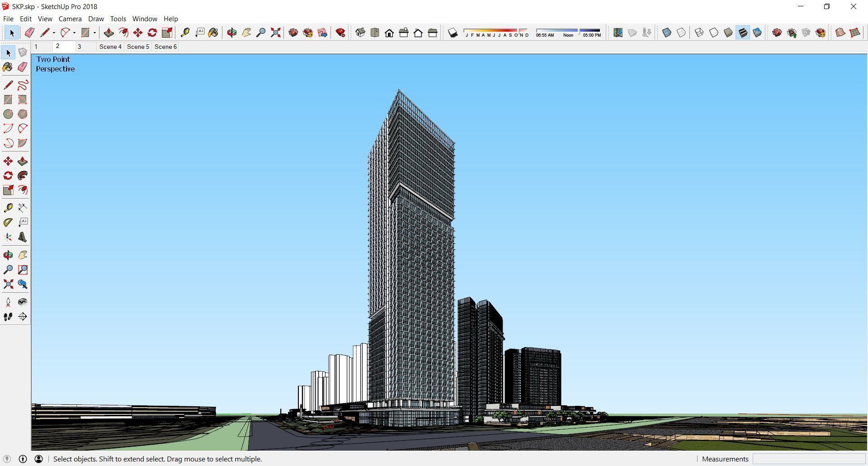
Task: Activate Orbit tool in top toolbar
Action: pyautogui.click(x=232, y=33)
